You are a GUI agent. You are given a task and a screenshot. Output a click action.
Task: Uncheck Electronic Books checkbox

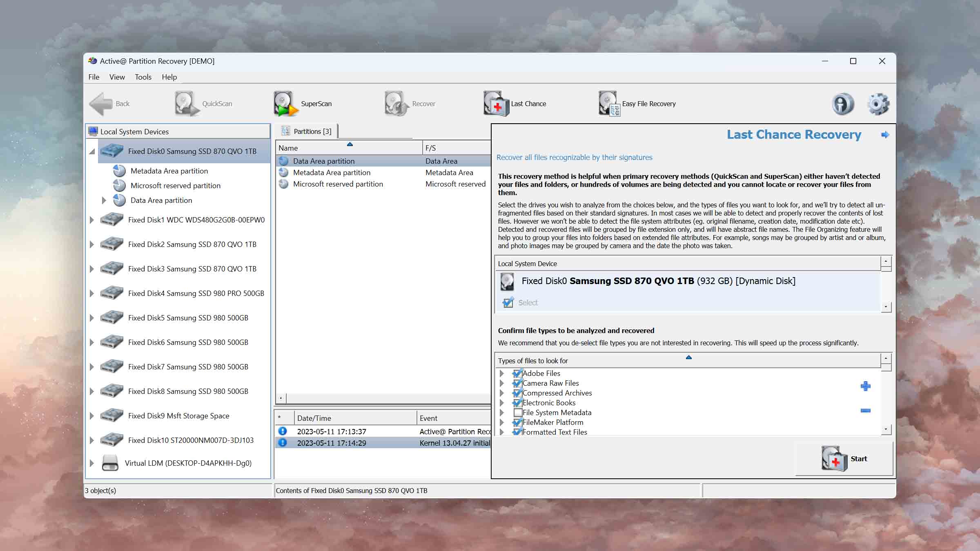[x=517, y=402]
